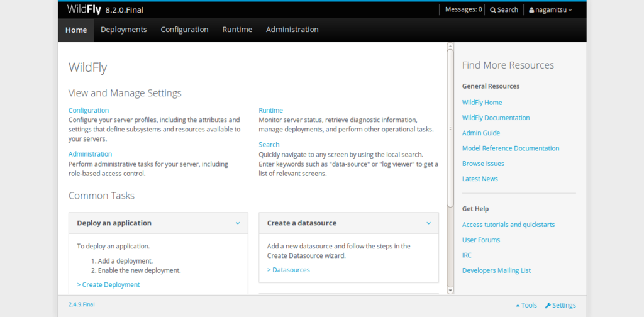This screenshot has width=644, height=317.
Task: Click the Deploy an application panel header
Action: pos(158,223)
